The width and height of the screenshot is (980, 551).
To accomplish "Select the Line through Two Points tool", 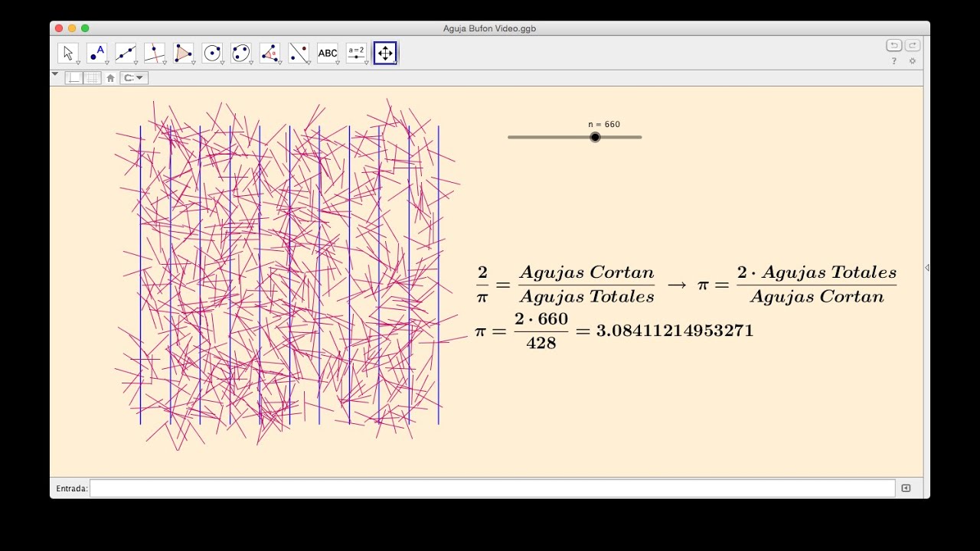I will (126, 53).
